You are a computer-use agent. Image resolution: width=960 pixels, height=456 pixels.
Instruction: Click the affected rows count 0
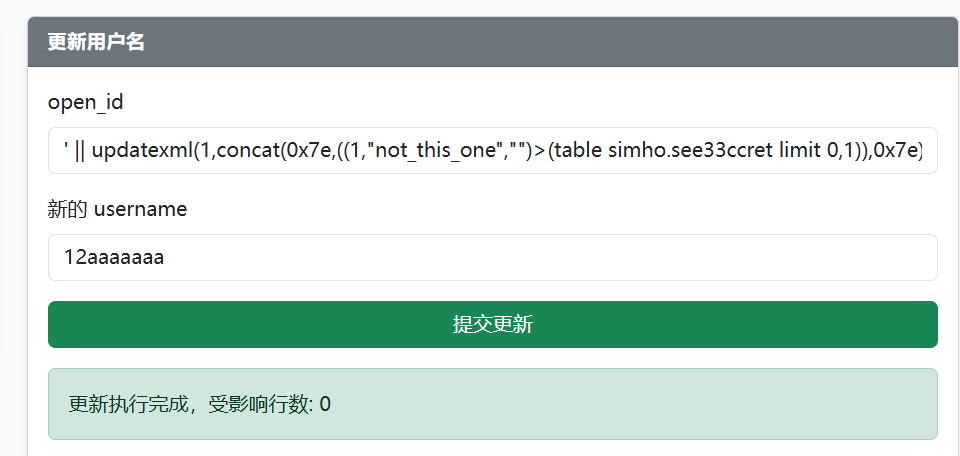[x=325, y=404]
